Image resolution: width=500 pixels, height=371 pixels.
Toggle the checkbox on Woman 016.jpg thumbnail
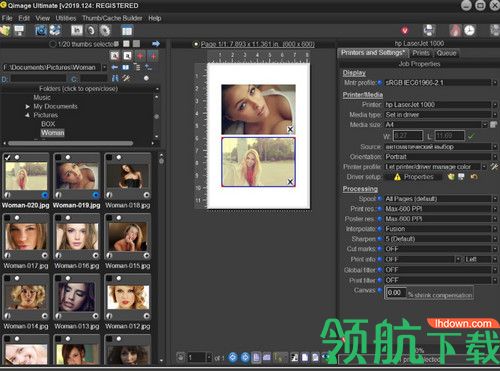click(58, 218)
